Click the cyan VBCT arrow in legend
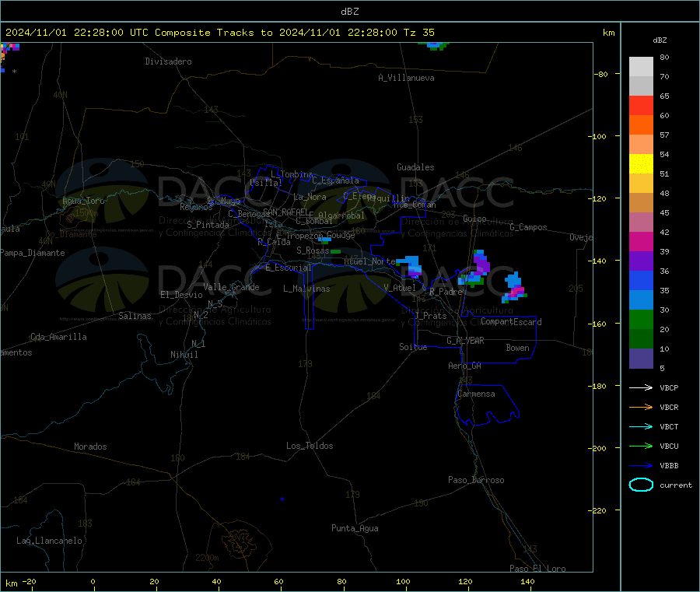The image size is (700, 592). pos(641,426)
